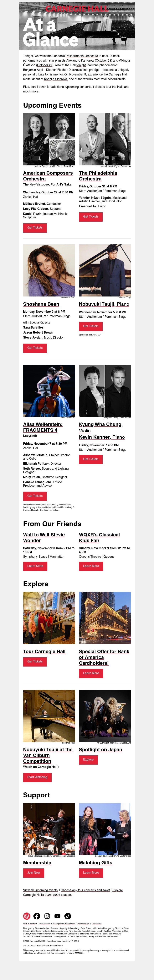Click the Carnegie Hall building night photo
Viewport: 154px width, 980px height.
[x=105, y=617]
